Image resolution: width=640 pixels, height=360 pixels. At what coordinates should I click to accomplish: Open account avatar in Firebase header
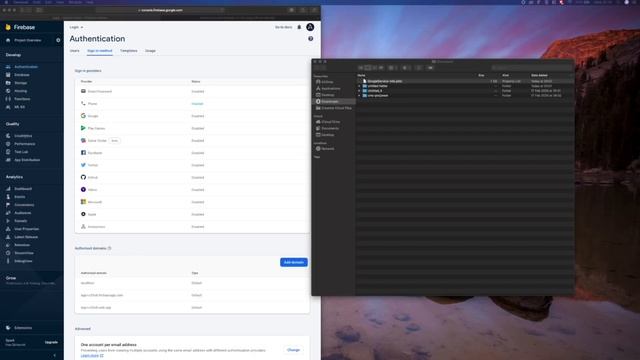coord(310,27)
